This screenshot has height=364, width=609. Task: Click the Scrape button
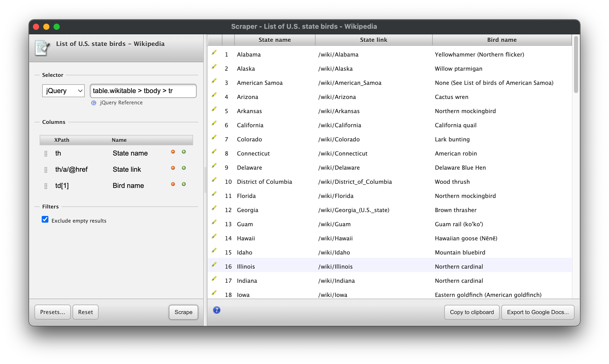tap(184, 312)
